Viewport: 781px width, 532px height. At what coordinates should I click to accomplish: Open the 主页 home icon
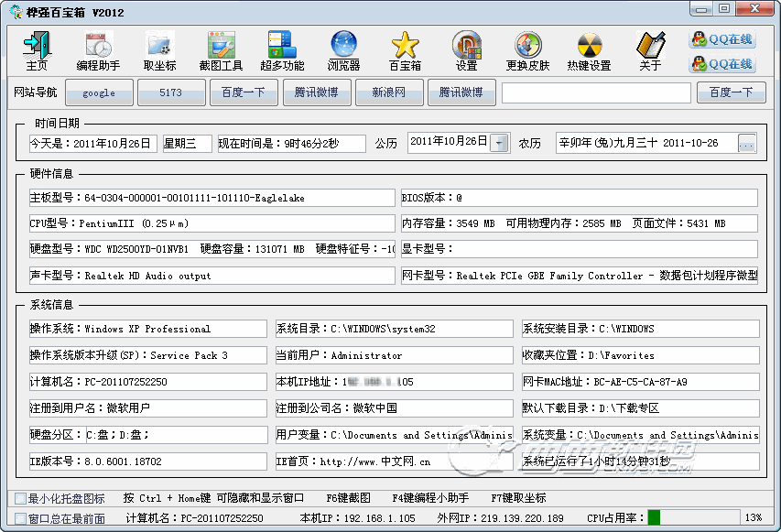37,50
